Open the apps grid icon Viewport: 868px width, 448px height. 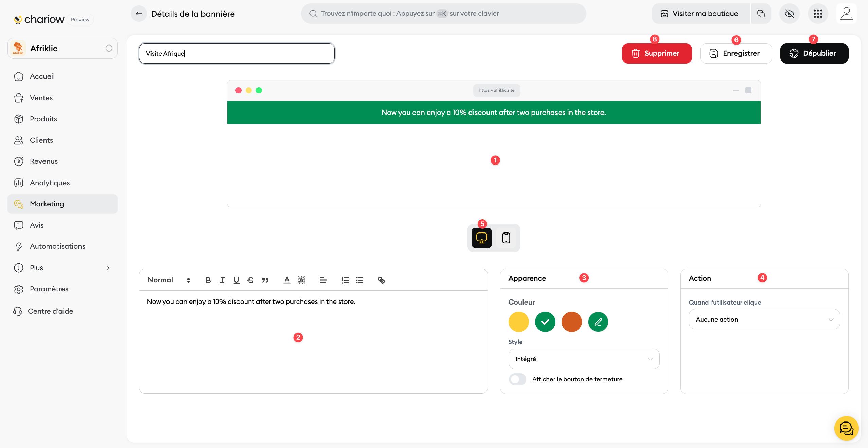[818, 14]
